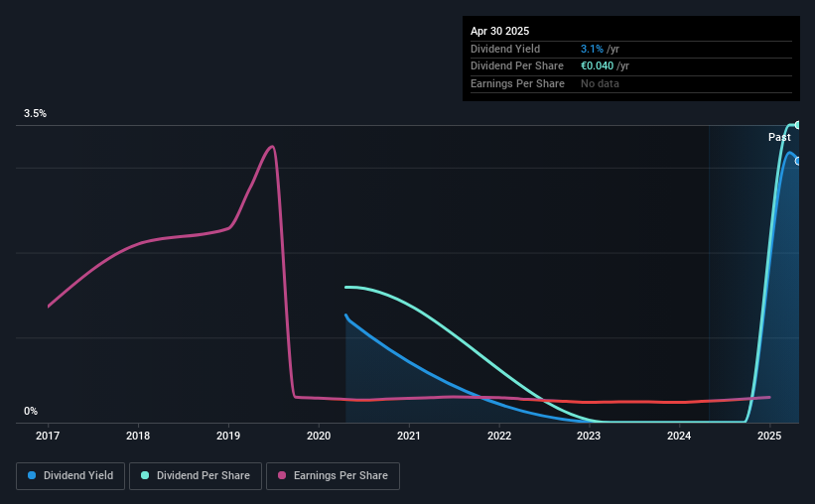This screenshot has height=504, width=815.
Task: Select the 2018 label on the x-axis
Action: (x=138, y=436)
